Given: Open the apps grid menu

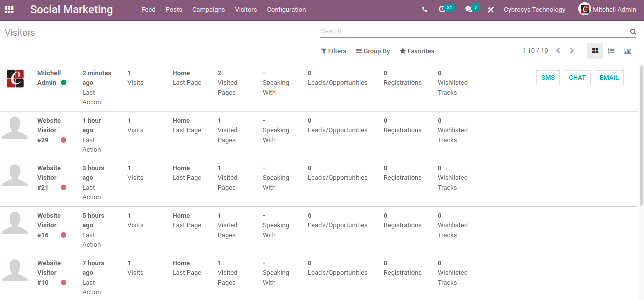Looking at the screenshot, I should tap(9, 9).
